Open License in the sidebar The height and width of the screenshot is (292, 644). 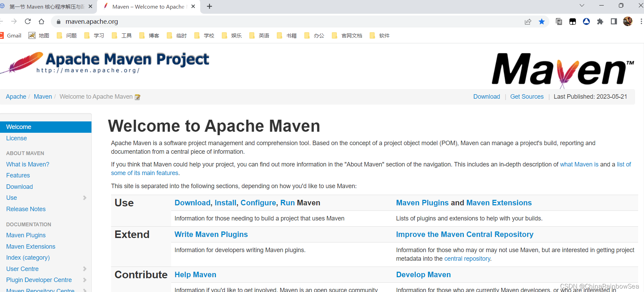17,138
